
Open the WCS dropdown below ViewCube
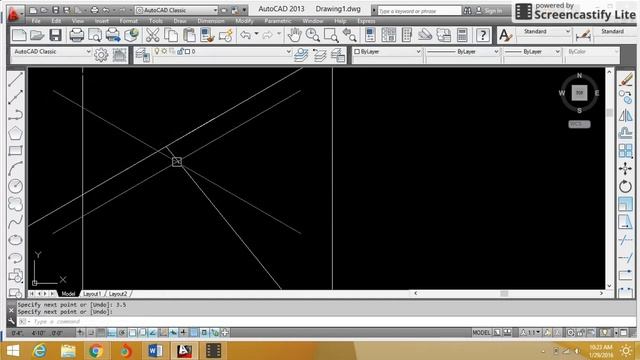pos(579,124)
